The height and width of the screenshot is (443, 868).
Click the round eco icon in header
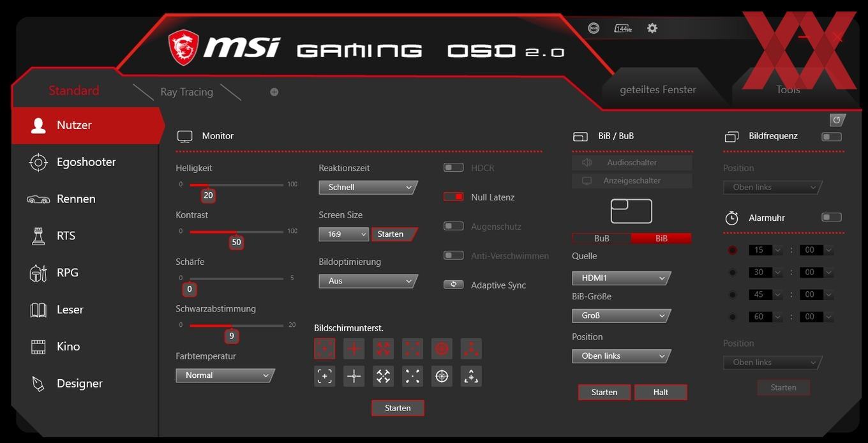click(594, 28)
